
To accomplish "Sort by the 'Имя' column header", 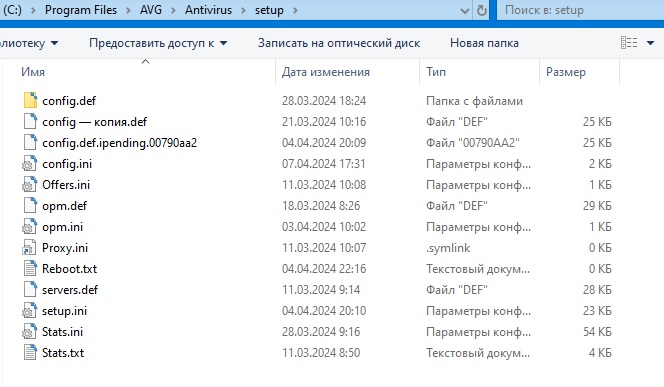I will [x=33, y=72].
